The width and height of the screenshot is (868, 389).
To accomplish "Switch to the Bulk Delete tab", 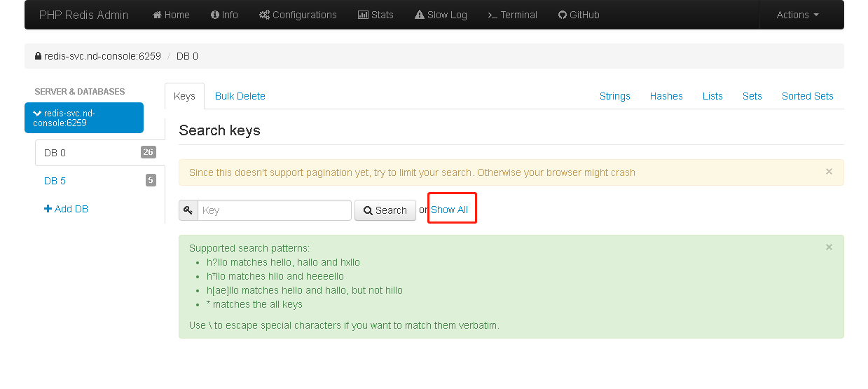I will coord(240,96).
